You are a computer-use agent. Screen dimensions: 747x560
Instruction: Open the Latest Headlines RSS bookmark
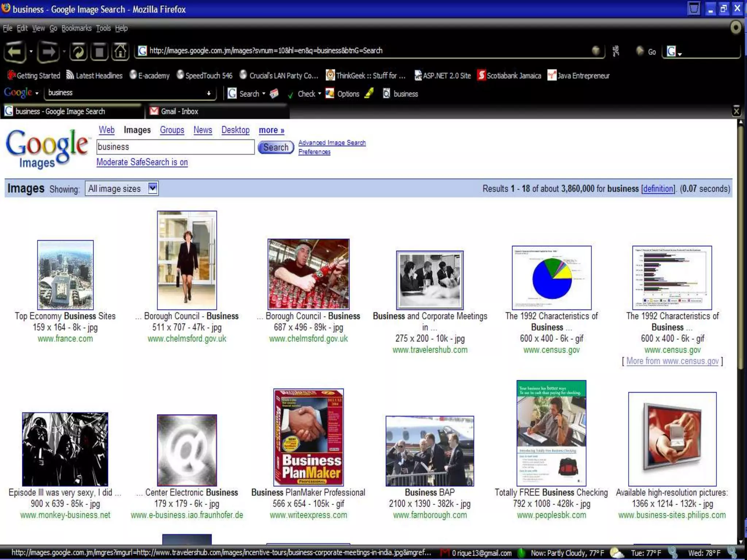[x=94, y=75]
